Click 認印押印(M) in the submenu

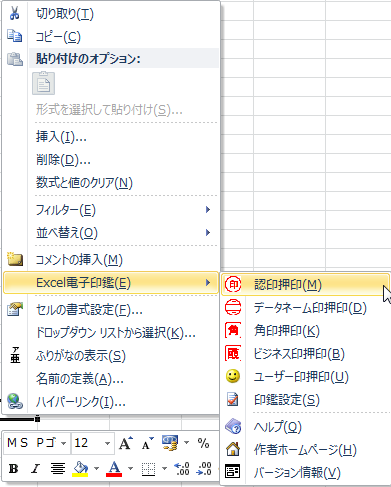305,285
